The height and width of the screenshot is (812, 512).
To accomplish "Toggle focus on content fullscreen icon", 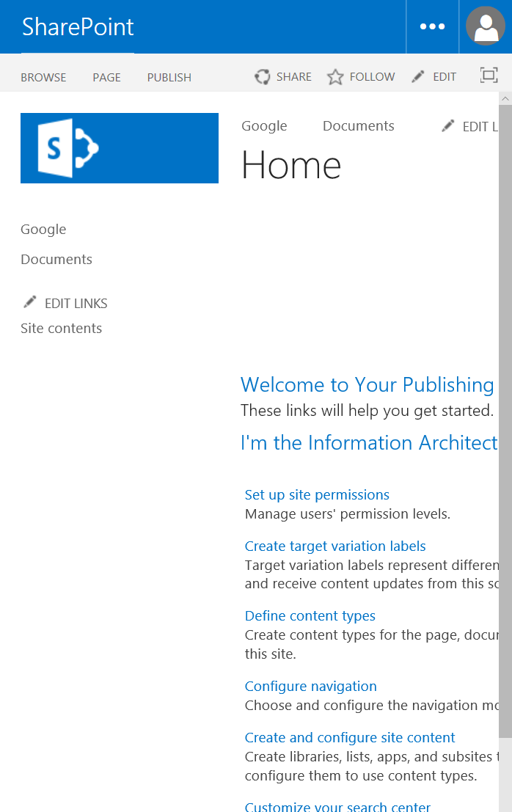I will point(489,75).
